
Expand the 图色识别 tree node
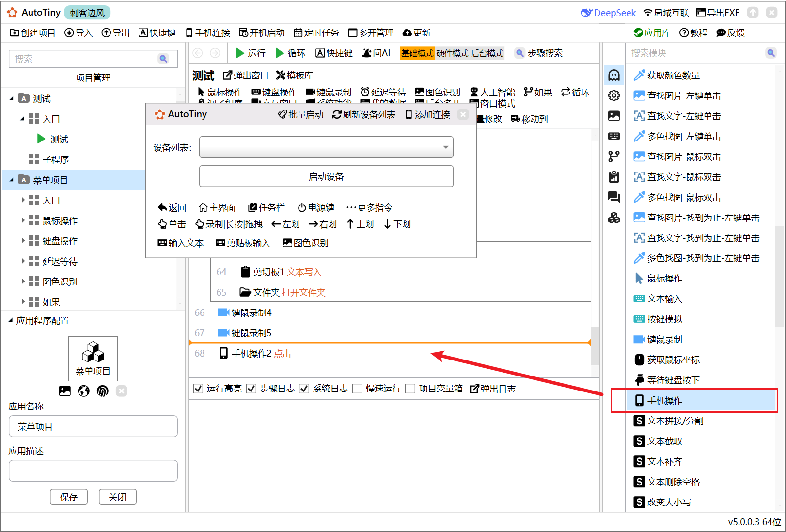23,282
